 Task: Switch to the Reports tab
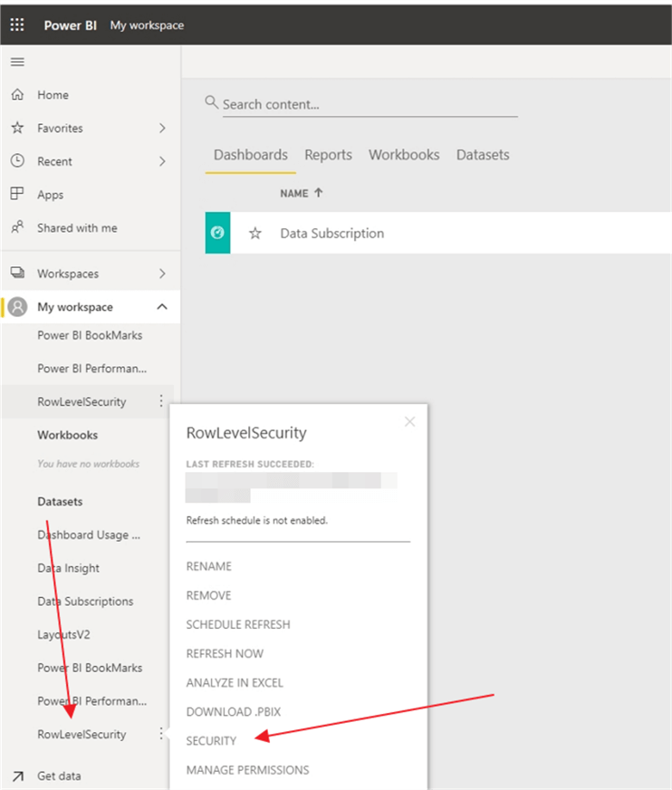pyautogui.click(x=328, y=155)
